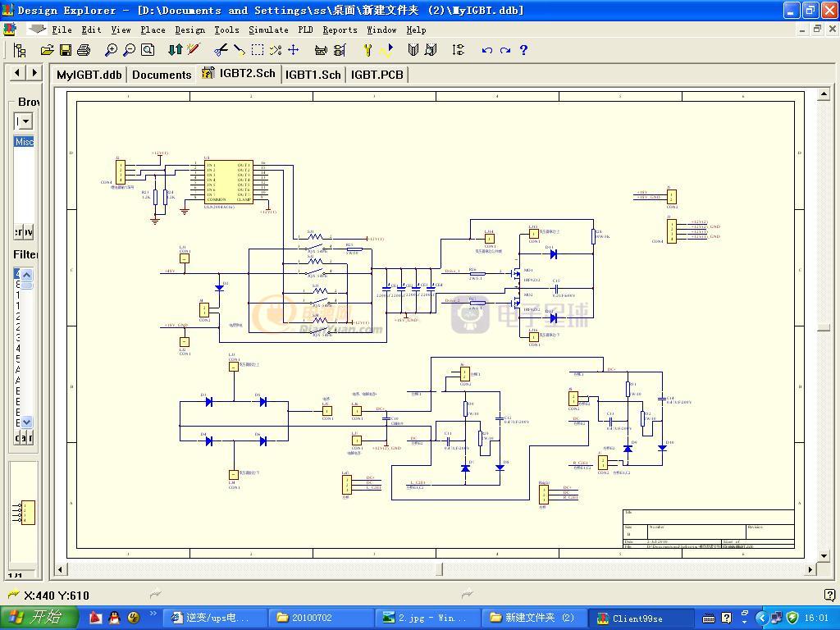Open the Browse panel dropdown
The width and height of the screenshot is (840, 630).
[24, 121]
